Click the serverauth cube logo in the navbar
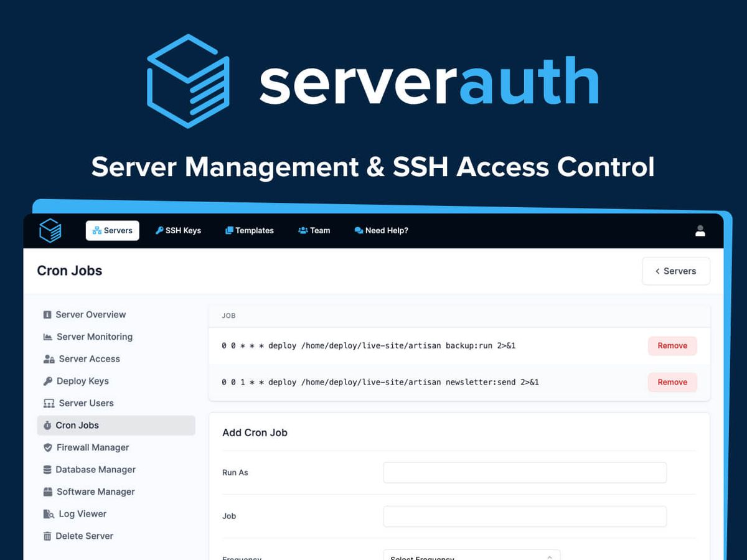Viewport: 747px width, 560px height. [x=50, y=230]
